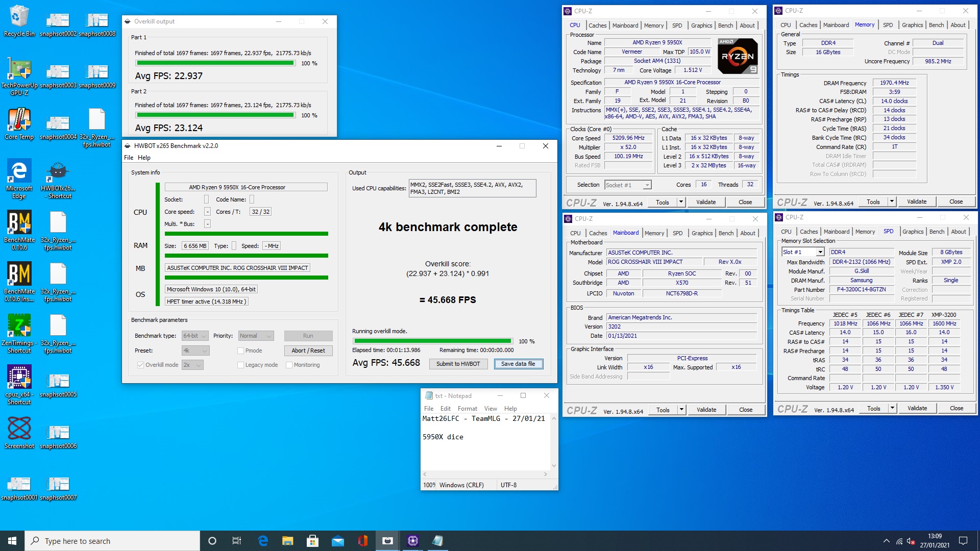Click the DRAM Frequency 1970.4 MHz value
980x551 pixels.
(x=894, y=83)
